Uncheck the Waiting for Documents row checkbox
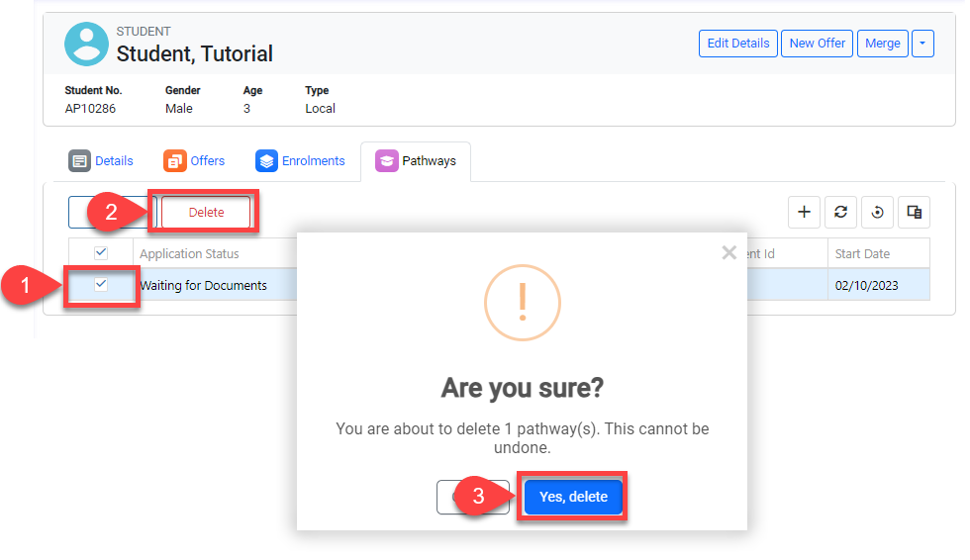 (101, 285)
